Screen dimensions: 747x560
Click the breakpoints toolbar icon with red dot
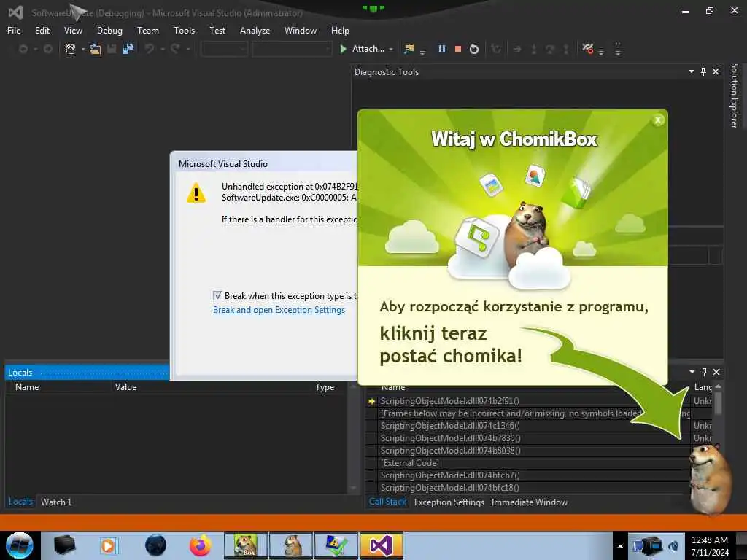point(587,49)
